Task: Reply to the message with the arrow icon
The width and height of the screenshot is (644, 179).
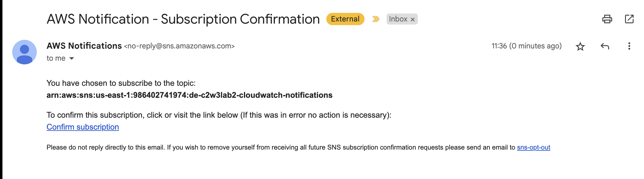Action: click(x=605, y=46)
